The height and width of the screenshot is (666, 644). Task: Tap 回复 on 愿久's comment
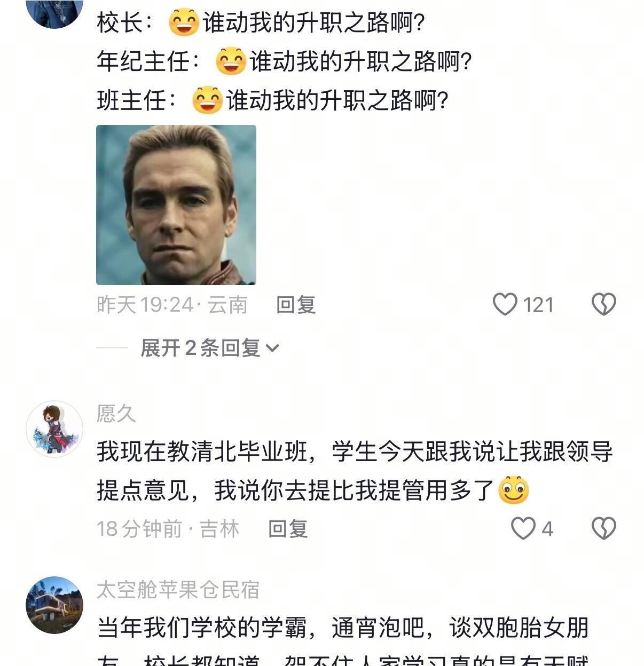(x=288, y=529)
